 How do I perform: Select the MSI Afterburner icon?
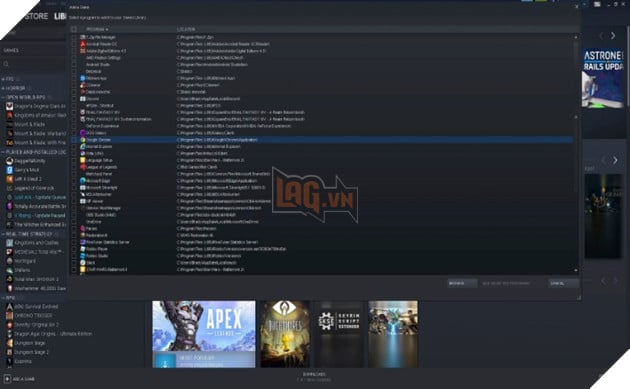click(83, 194)
